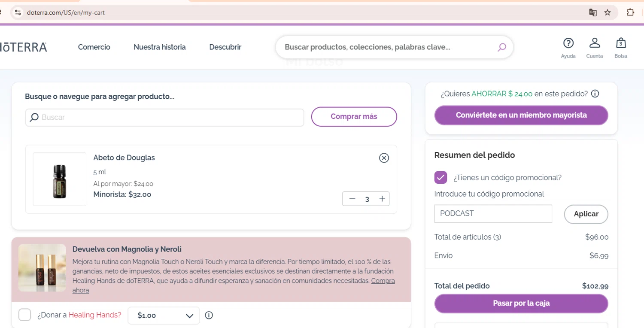Click the Resumen del pedido heading
The width and height of the screenshot is (644, 328).
(x=474, y=155)
